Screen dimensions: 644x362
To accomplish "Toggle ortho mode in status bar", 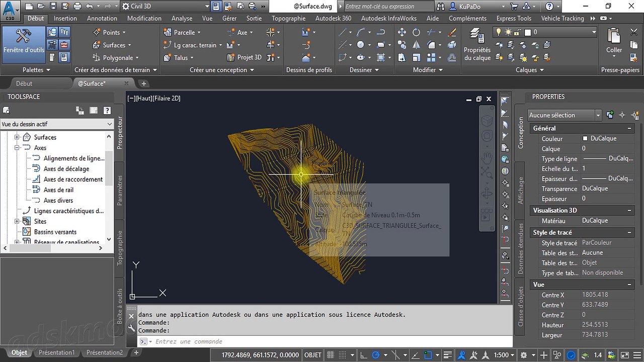I will coord(363,355).
